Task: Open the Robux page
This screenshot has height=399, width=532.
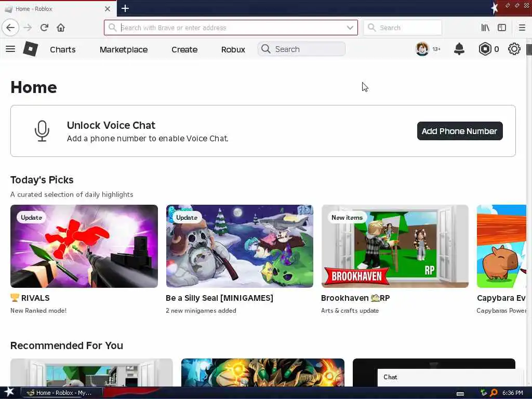Action: point(233,49)
